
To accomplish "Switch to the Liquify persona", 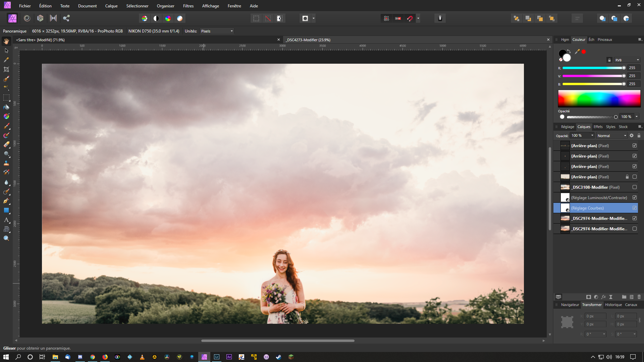I will (27, 18).
